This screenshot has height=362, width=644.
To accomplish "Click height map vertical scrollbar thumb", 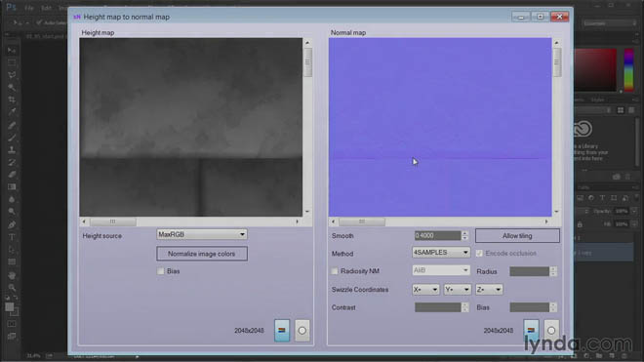I will [307, 62].
